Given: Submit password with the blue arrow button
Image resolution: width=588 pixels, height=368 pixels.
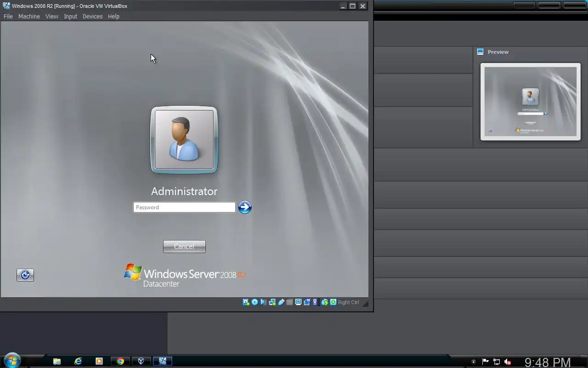Looking at the screenshot, I should coord(245,207).
